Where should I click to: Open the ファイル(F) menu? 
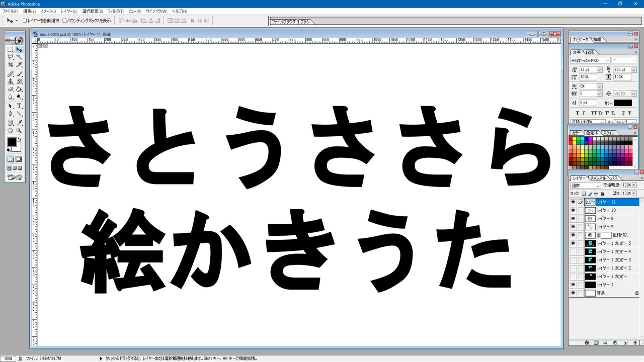coord(10,11)
